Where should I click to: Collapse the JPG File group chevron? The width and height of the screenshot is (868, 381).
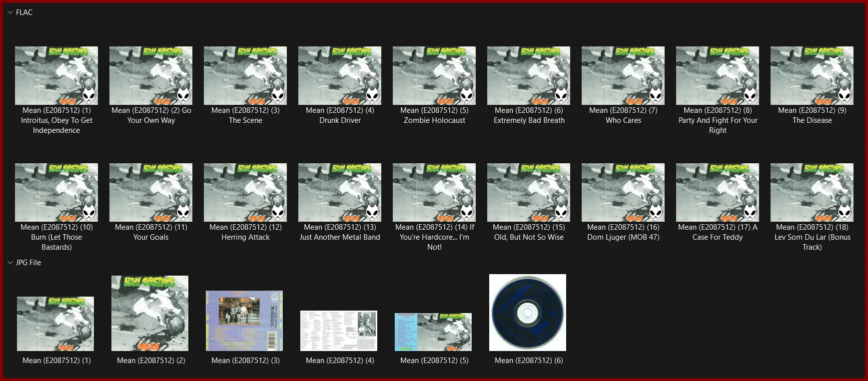(x=10, y=263)
